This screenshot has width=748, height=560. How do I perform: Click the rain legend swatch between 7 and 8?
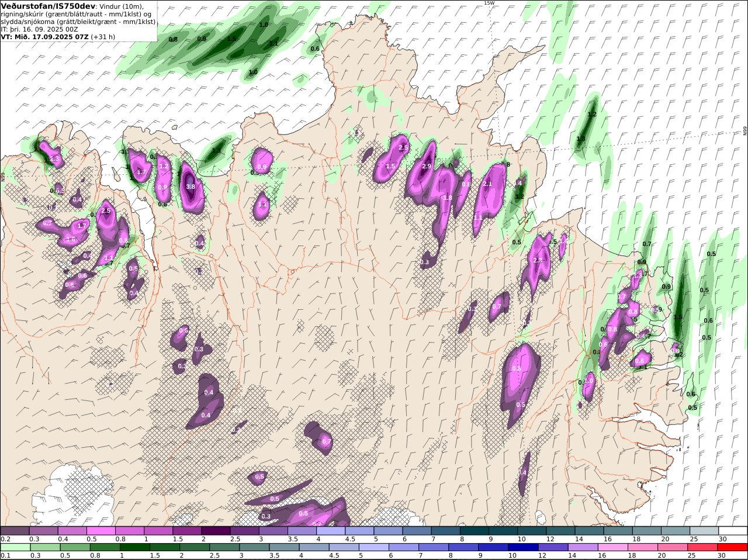(434, 547)
